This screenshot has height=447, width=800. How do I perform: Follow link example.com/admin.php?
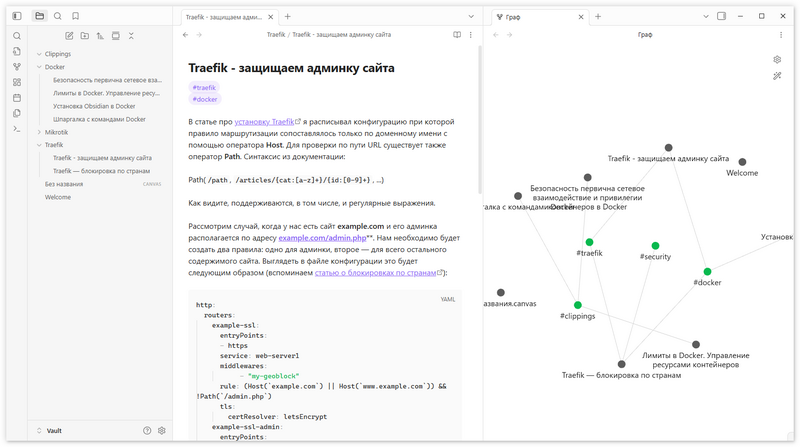pos(322,238)
